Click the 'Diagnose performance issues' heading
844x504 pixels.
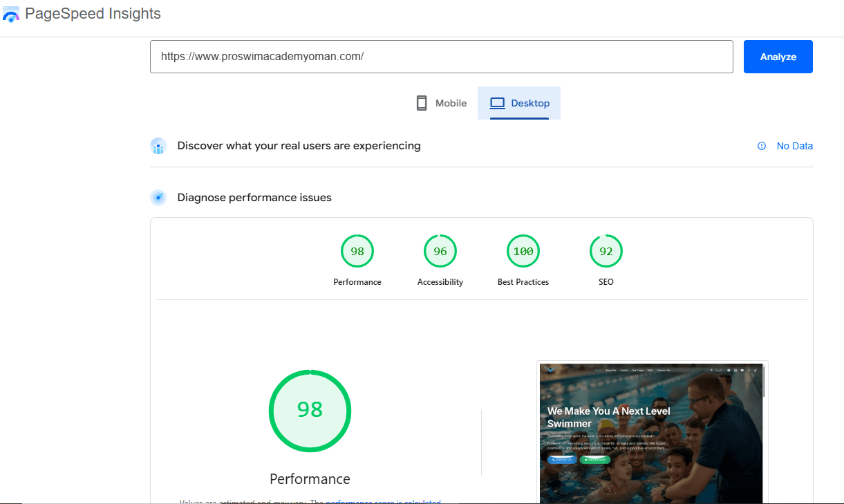[254, 198]
